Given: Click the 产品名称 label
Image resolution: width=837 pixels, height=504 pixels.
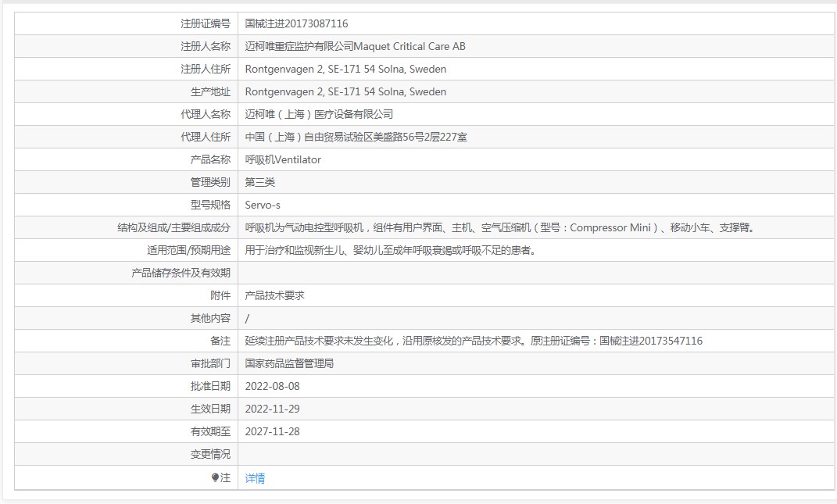Looking at the screenshot, I should [x=210, y=159].
